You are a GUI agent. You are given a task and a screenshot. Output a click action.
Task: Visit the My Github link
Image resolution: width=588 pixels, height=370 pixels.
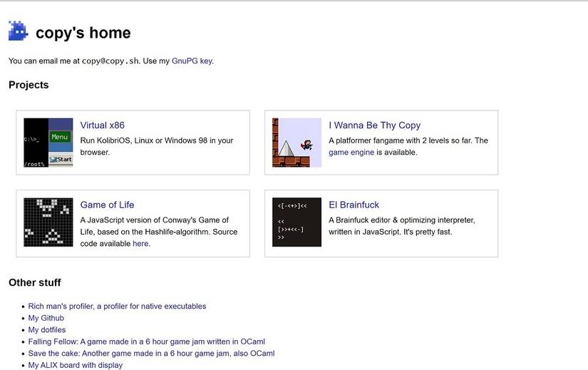[x=46, y=318]
